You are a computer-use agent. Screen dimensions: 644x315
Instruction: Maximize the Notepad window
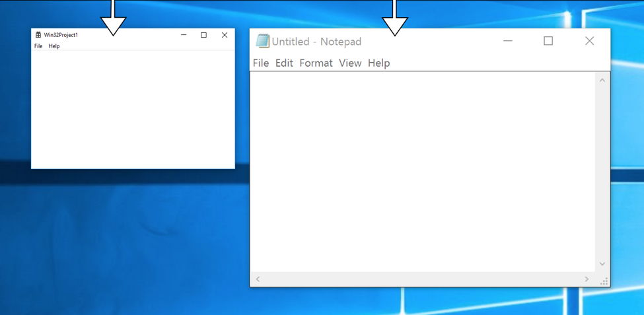point(548,41)
